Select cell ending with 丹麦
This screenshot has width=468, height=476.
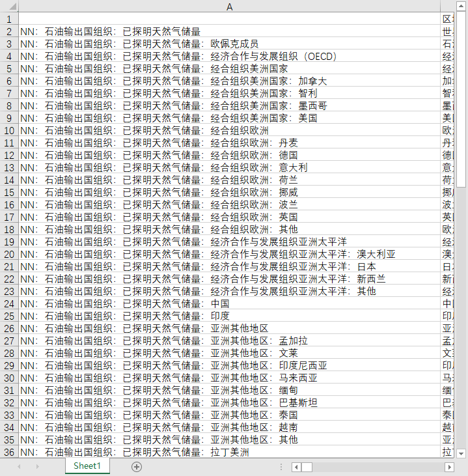pyautogui.click(x=230, y=143)
